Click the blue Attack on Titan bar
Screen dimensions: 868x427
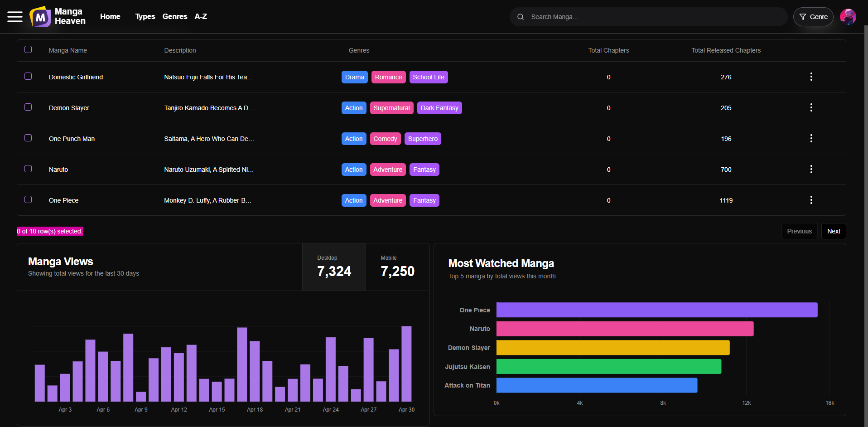597,385
